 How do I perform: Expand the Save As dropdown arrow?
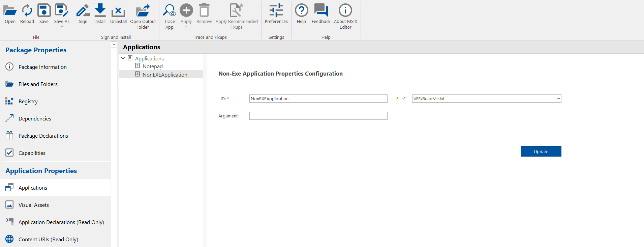(62, 27)
